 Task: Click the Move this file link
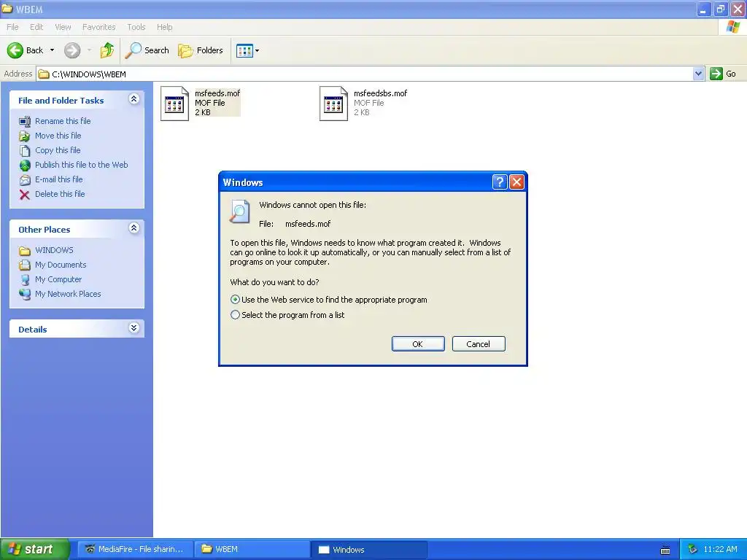[58, 136]
